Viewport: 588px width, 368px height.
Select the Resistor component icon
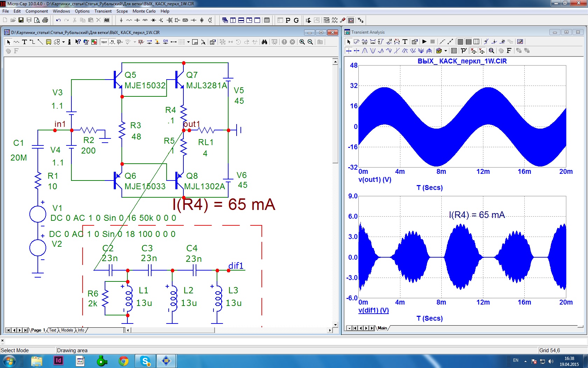(x=129, y=20)
